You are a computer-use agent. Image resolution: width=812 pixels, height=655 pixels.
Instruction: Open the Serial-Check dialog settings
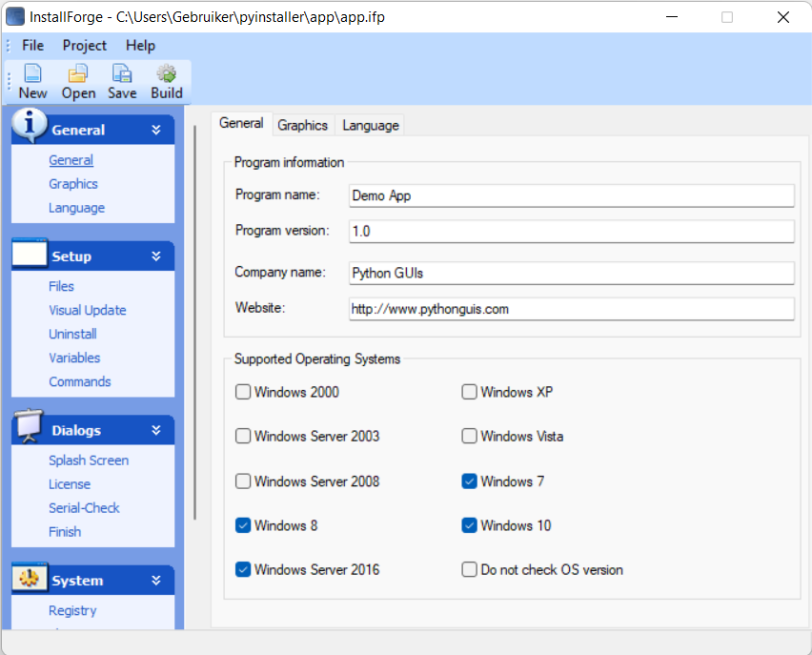coord(84,508)
